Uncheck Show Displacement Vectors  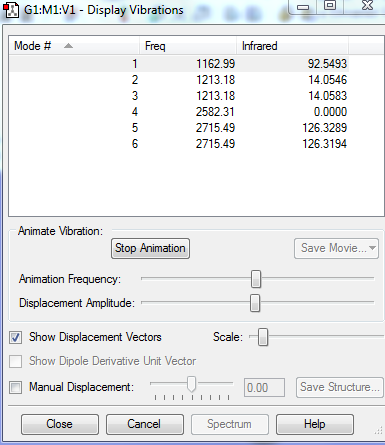[15, 337]
